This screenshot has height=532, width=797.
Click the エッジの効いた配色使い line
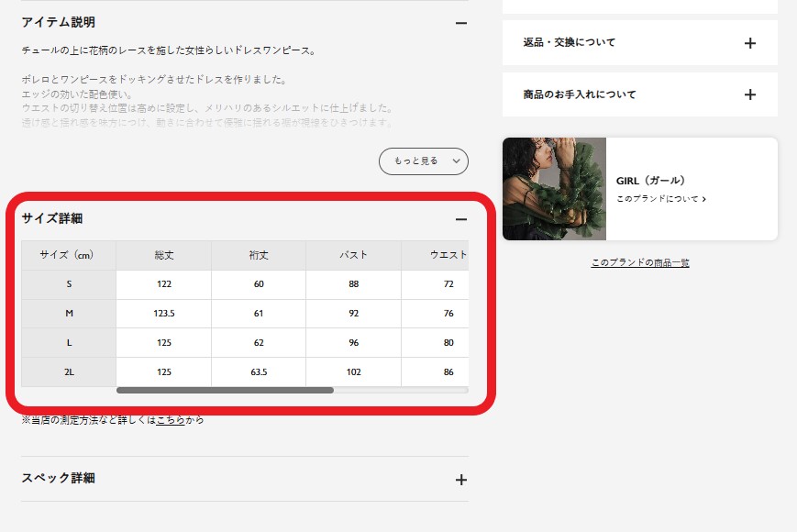[x=77, y=94]
